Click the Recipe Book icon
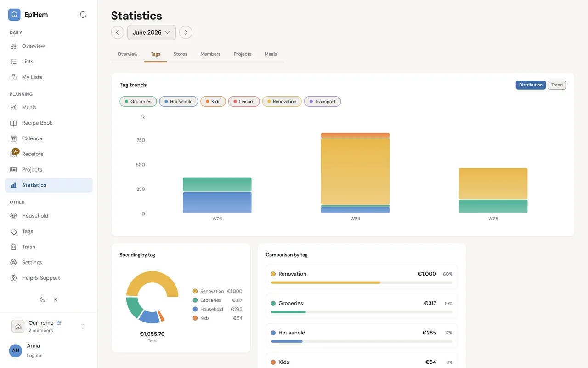 (x=13, y=123)
